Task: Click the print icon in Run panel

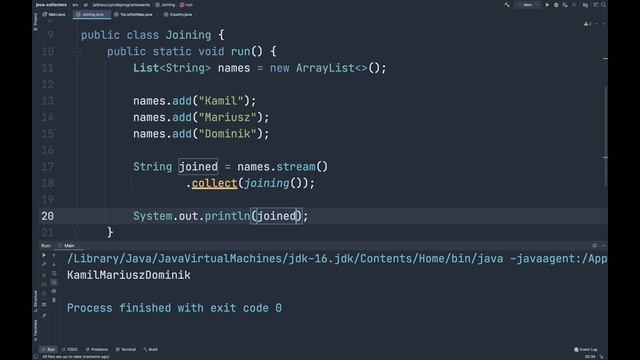Action: coord(54,291)
